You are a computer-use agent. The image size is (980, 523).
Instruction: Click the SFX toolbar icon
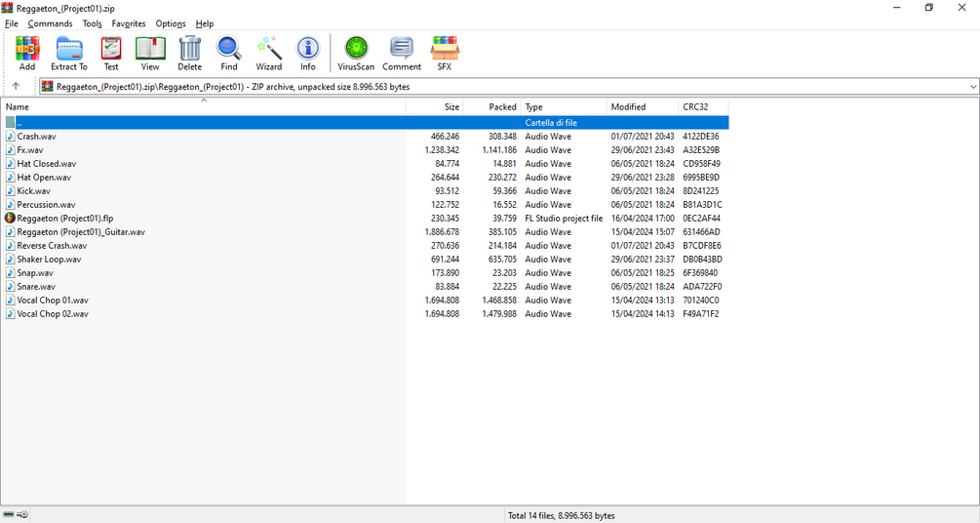click(445, 53)
